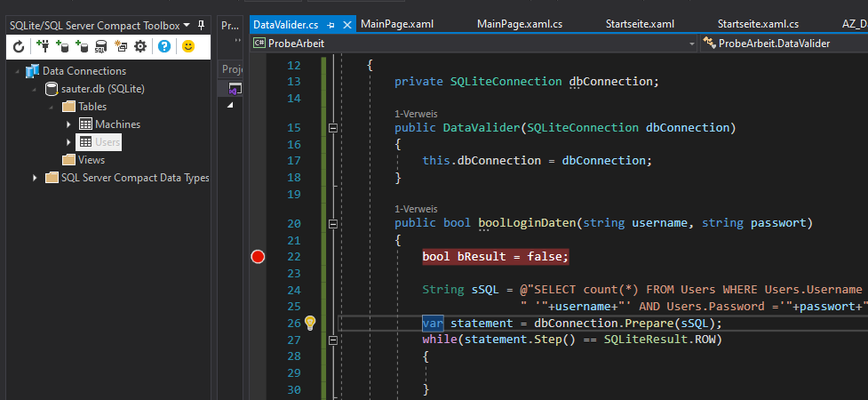Expand the Machines table
This screenshot has width=868, height=400.
click(68, 124)
